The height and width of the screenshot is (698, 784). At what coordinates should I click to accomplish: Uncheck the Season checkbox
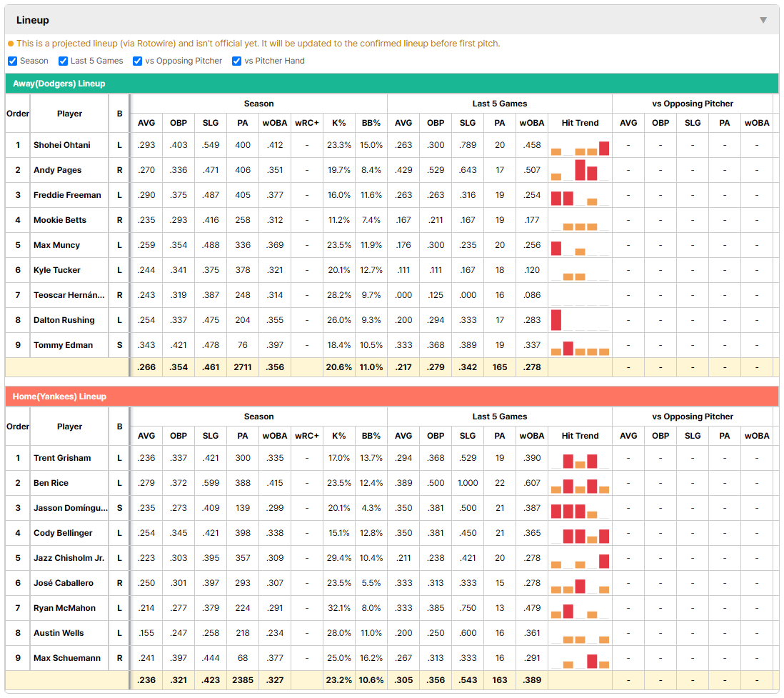[13, 61]
